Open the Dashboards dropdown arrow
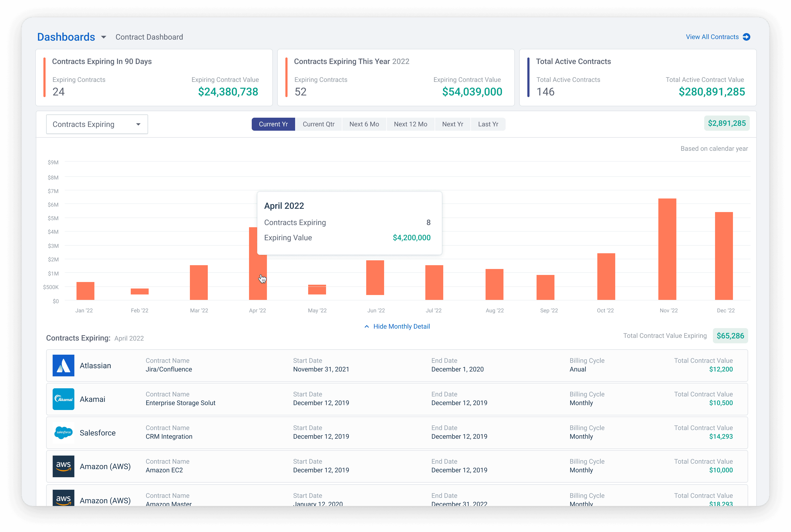791x532 pixels. [104, 37]
